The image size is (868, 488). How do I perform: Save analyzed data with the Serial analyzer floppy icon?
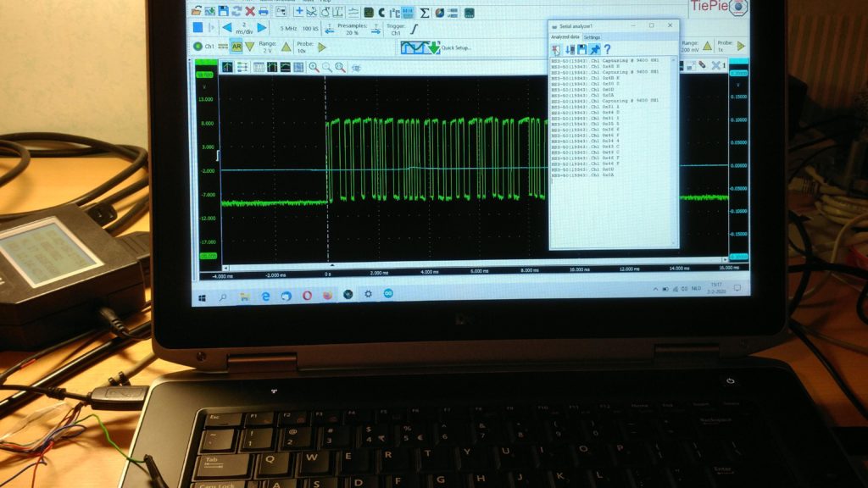coord(582,49)
